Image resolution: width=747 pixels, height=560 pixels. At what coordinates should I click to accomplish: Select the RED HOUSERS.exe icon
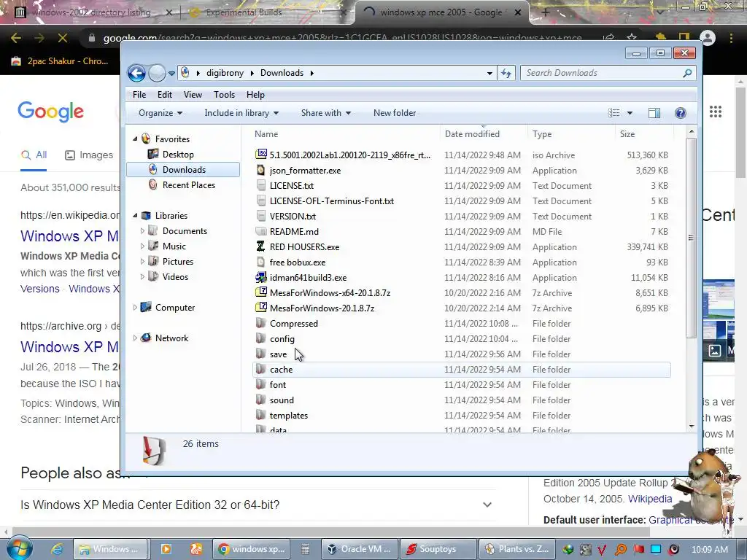(x=260, y=246)
